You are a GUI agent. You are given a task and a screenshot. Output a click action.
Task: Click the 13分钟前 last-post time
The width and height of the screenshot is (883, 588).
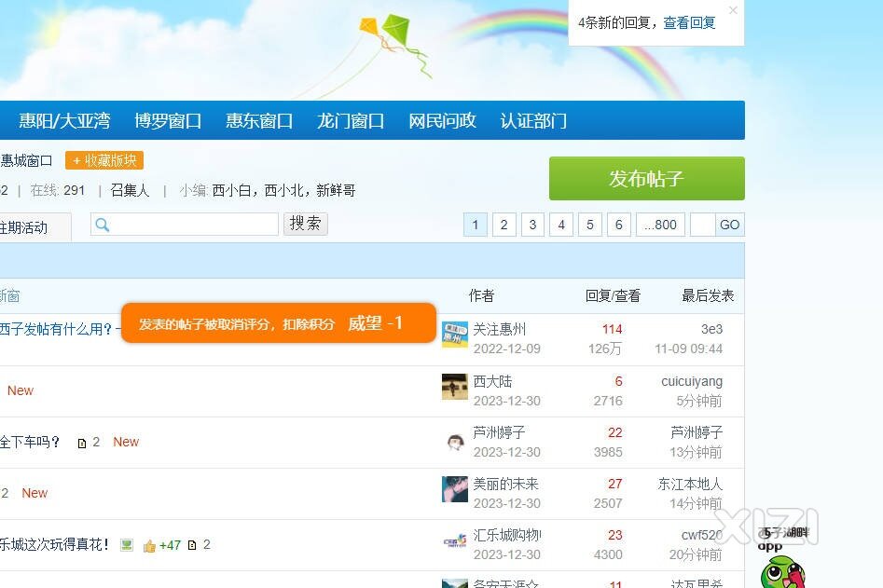696,452
